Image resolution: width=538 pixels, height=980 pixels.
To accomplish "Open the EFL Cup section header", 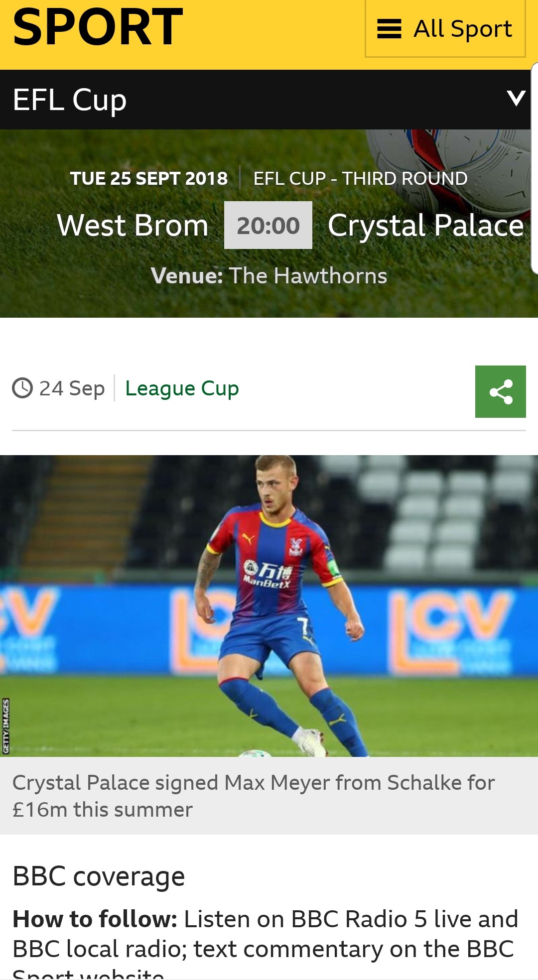I will click(x=265, y=100).
